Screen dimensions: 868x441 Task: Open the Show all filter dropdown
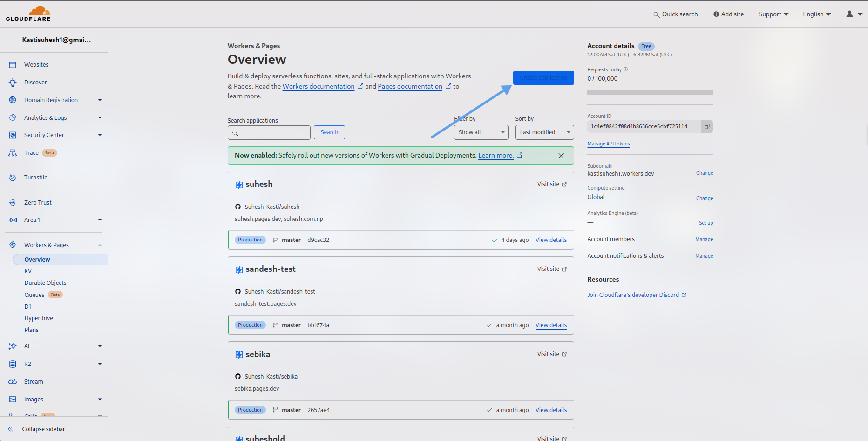coord(481,132)
